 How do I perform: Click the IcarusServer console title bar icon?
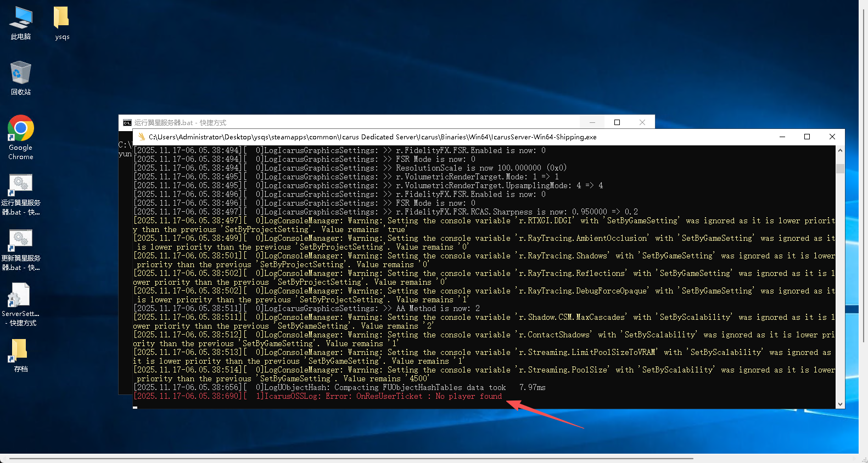point(141,137)
